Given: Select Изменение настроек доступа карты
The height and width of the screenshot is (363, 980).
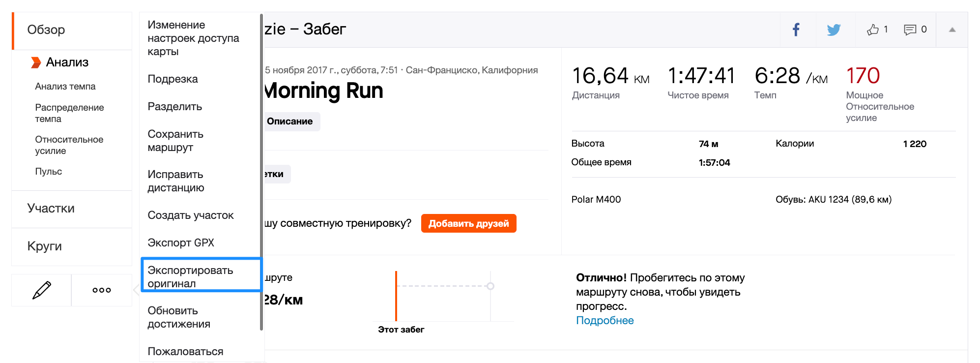Looking at the screenshot, I should coord(193,38).
